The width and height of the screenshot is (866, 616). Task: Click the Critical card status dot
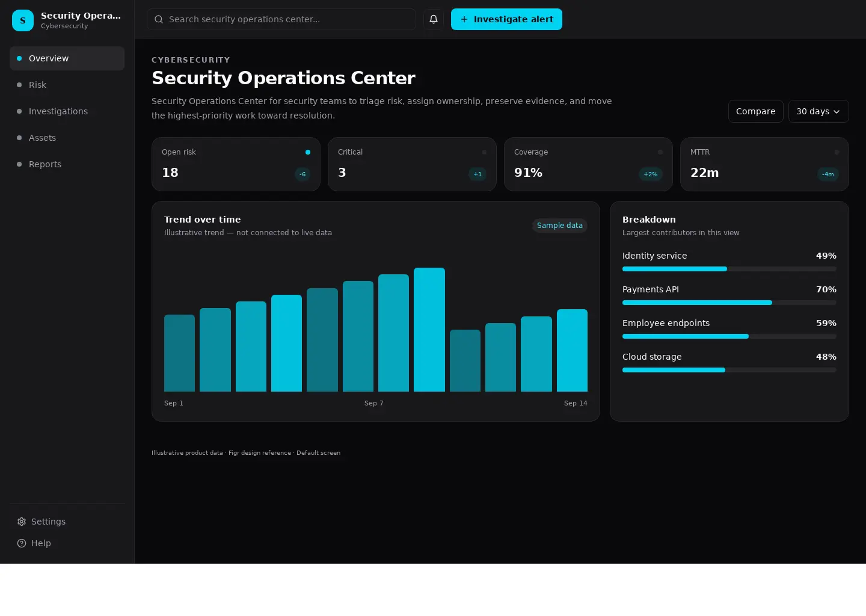coord(484,152)
